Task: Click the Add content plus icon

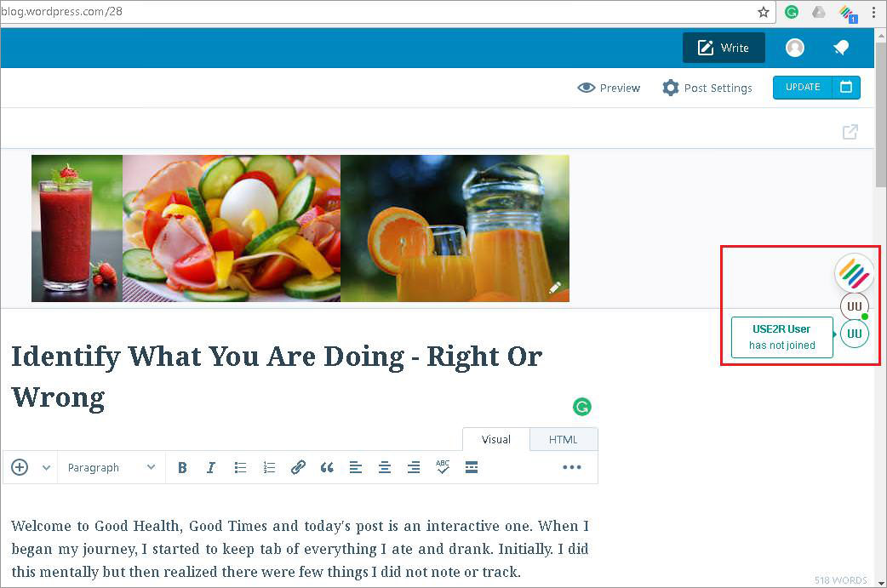Action: coord(20,467)
